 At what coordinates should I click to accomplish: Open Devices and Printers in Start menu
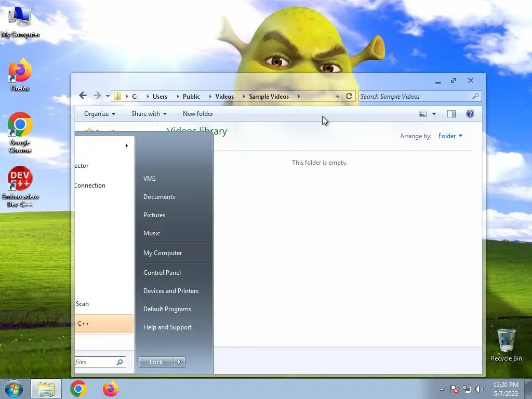pos(170,291)
